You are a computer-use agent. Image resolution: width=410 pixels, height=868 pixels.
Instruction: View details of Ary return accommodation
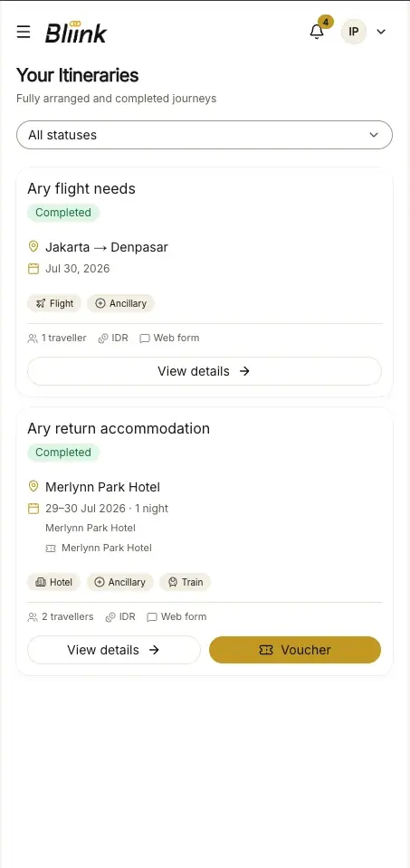(x=113, y=650)
